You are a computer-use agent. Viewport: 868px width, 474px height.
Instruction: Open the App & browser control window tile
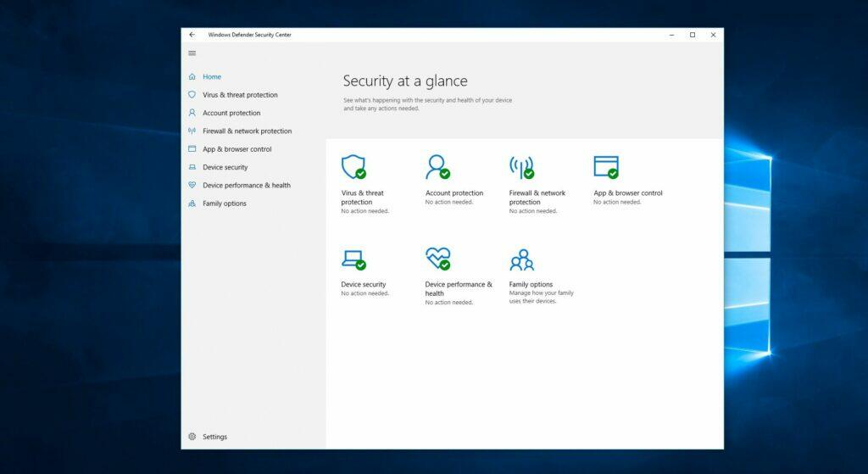click(x=605, y=167)
